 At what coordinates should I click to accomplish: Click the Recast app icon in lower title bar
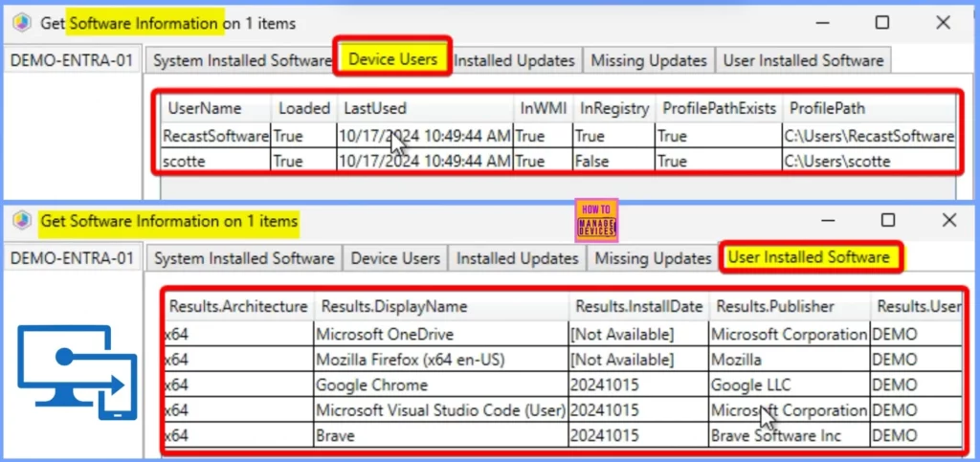tap(23, 220)
